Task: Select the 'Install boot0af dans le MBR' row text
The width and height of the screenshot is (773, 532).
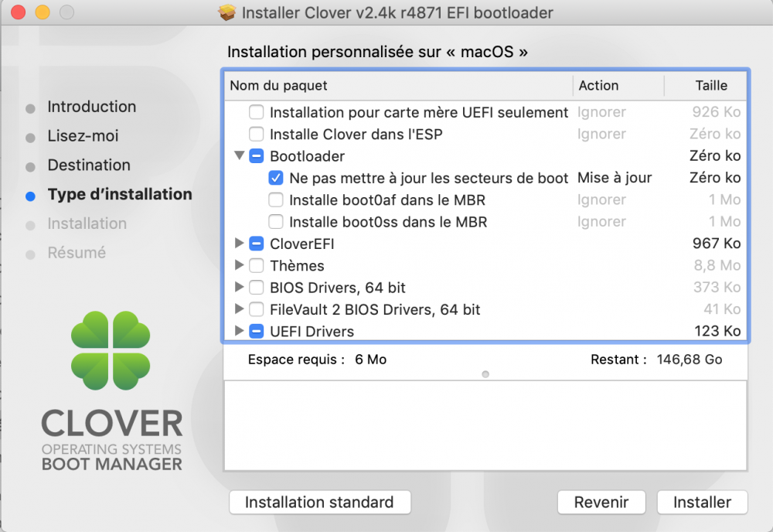Action: [387, 199]
